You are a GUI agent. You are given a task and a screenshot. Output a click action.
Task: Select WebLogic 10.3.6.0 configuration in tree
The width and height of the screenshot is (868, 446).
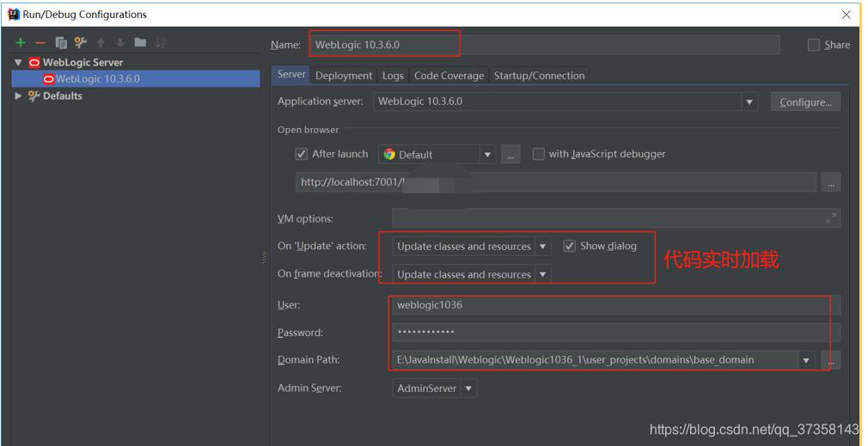coord(136,78)
